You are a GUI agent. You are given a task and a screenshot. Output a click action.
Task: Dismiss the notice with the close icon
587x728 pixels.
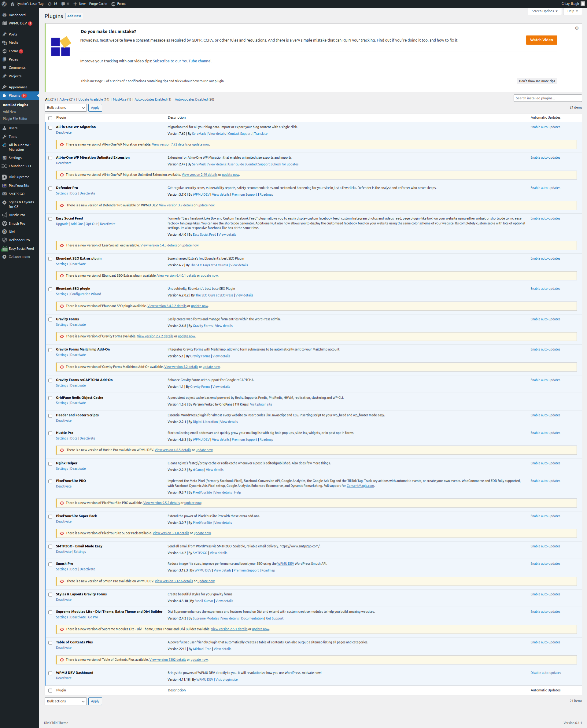click(577, 28)
